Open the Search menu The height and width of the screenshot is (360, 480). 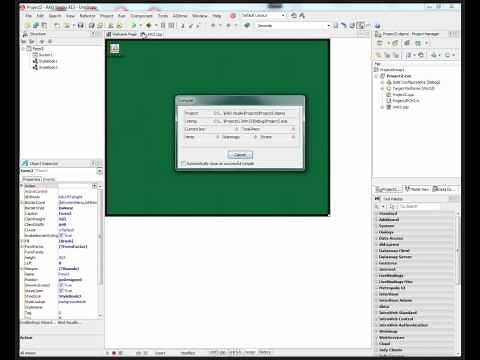click(x=55, y=16)
